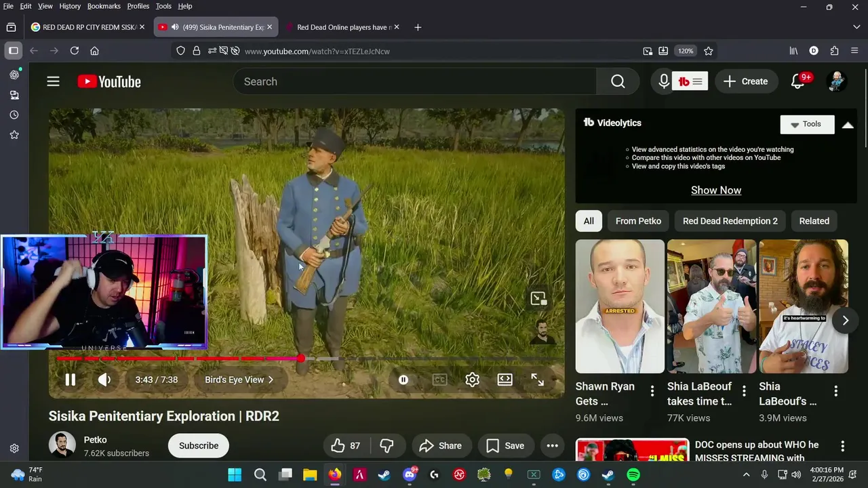Show next Shorts with the right arrow
This screenshot has height=488, width=868.
point(845,320)
